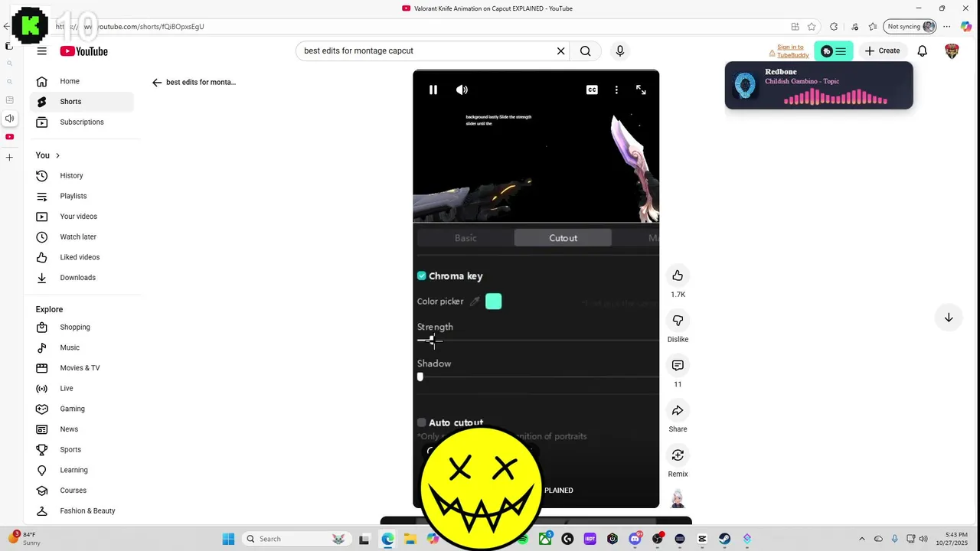Go back to search results arrow
Image resolution: width=980 pixels, height=551 pixels.
pyautogui.click(x=157, y=82)
